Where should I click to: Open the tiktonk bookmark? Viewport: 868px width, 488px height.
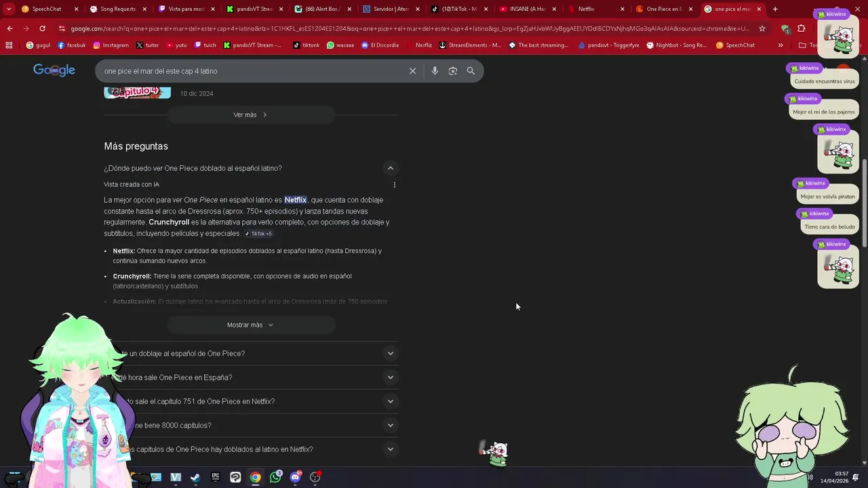point(306,45)
